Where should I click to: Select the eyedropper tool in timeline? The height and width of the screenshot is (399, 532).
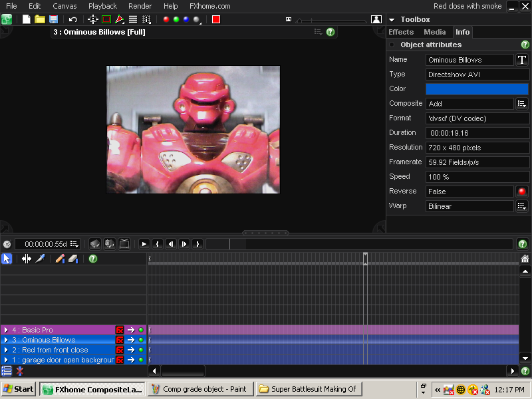40,259
